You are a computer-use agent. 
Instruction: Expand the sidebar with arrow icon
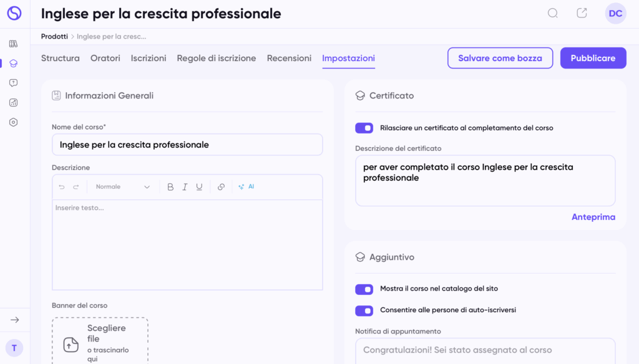14,320
